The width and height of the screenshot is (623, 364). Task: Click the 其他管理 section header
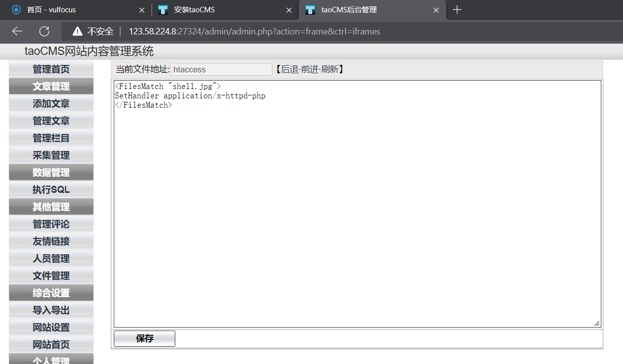[51, 207]
